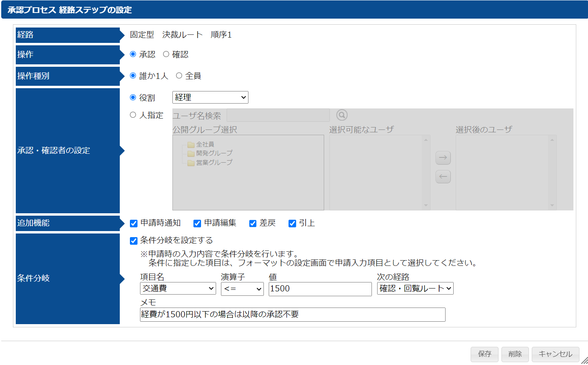Choose 全員 as operation type
588x365 pixels.
[179, 76]
